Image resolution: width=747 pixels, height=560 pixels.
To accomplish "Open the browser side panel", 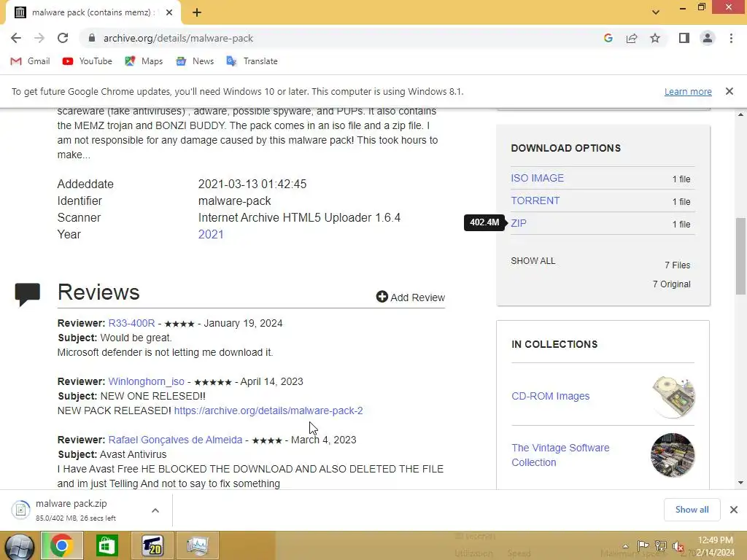I will tap(684, 38).
